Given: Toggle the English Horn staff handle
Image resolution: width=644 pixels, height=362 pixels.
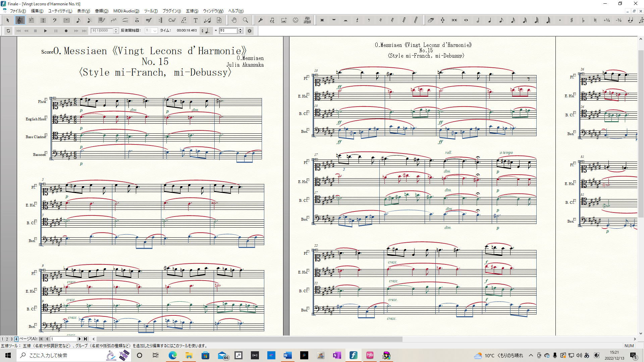Looking at the screenshot, I should [x=46, y=117].
